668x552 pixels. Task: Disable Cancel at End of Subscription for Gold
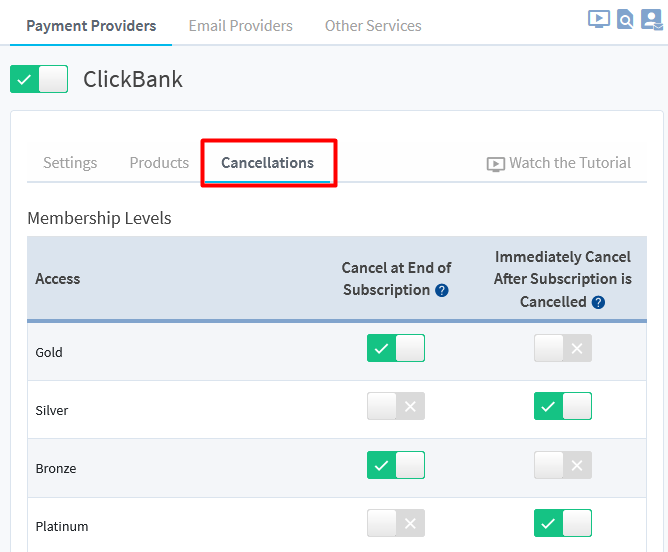pyautogui.click(x=396, y=348)
